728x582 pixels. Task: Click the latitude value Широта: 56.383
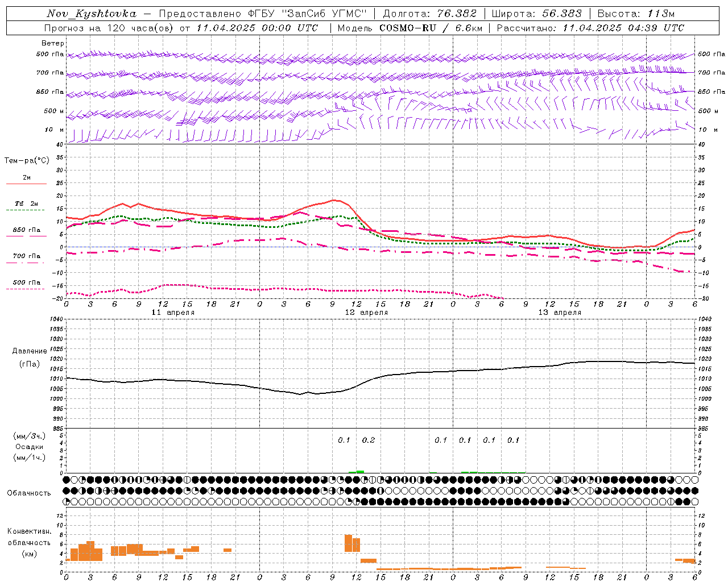tap(536, 14)
